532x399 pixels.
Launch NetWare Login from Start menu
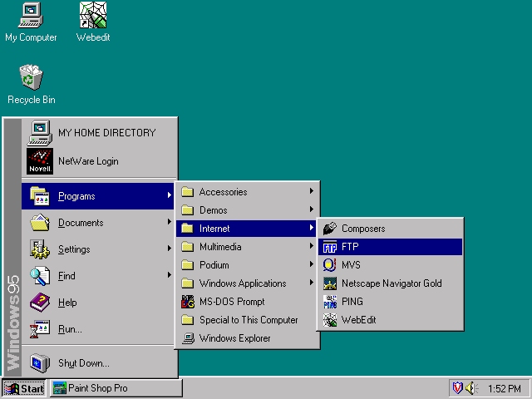[99, 161]
